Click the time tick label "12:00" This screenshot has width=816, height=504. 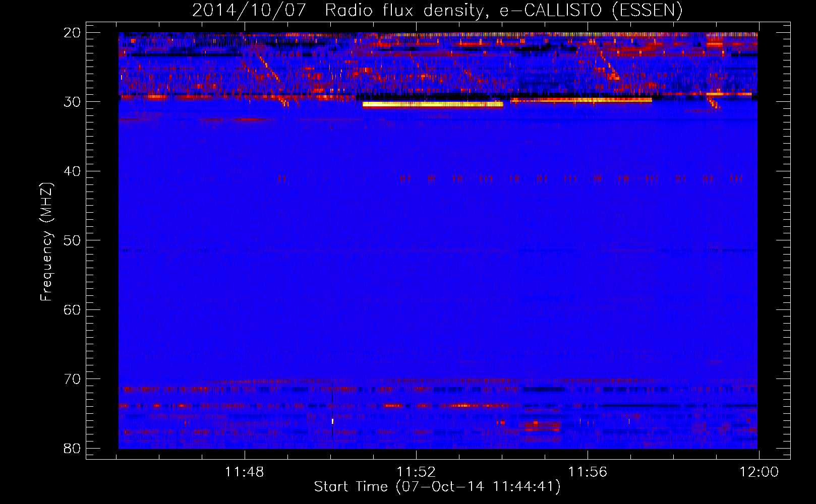[x=759, y=472]
